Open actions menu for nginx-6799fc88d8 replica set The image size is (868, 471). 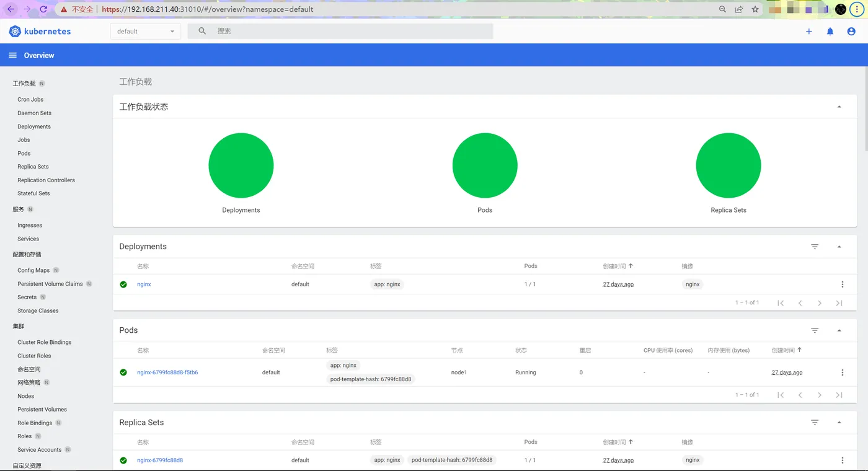click(842, 460)
